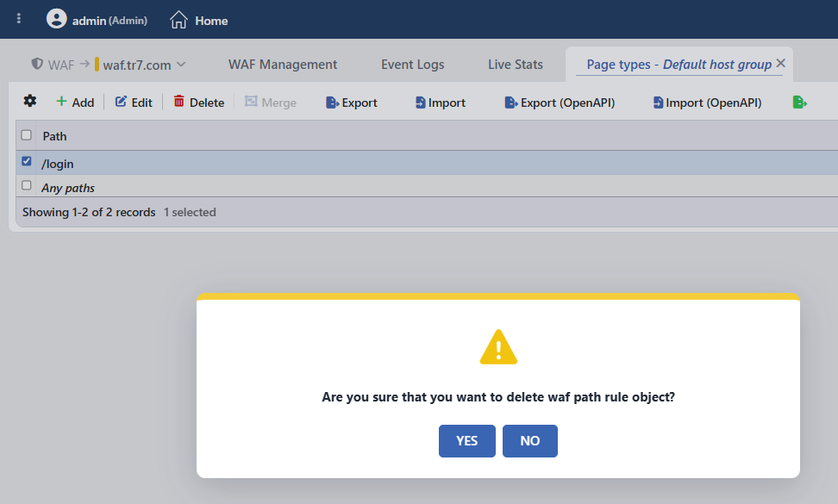The height and width of the screenshot is (504, 838).
Task: Click the Export file icon
Action: coord(332,102)
